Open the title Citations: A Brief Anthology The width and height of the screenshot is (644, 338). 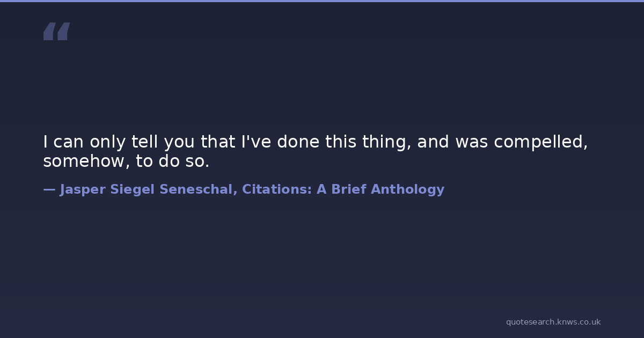(x=343, y=189)
